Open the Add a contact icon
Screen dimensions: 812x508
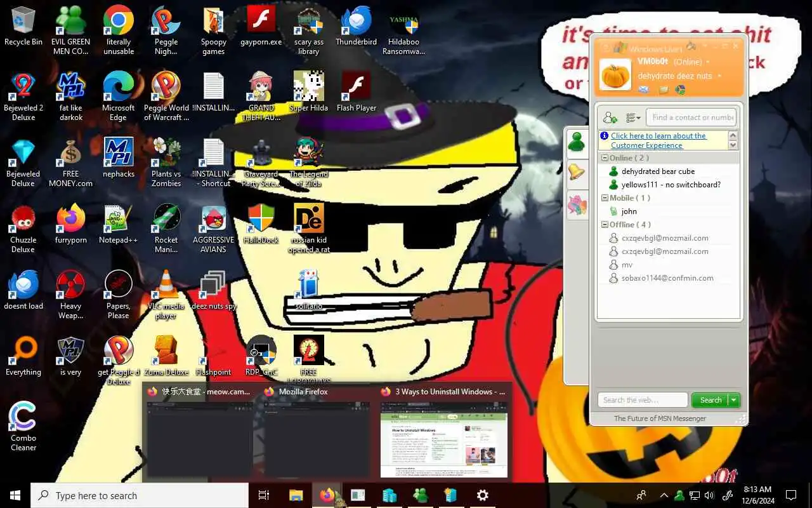click(x=610, y=117)
